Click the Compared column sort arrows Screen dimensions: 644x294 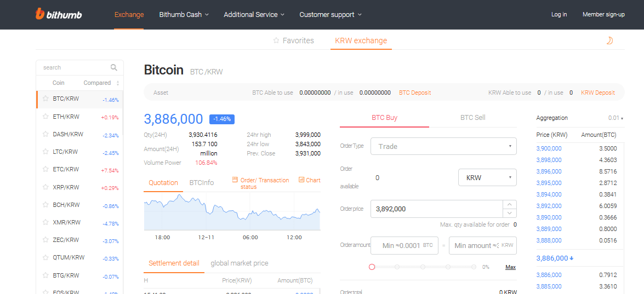click(118, 83)
